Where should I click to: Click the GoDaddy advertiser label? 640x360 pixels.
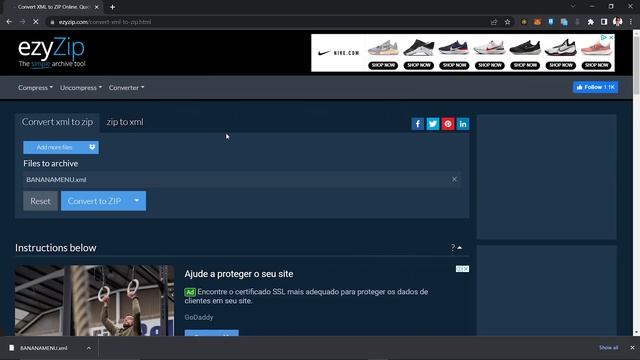click(198, 317)
